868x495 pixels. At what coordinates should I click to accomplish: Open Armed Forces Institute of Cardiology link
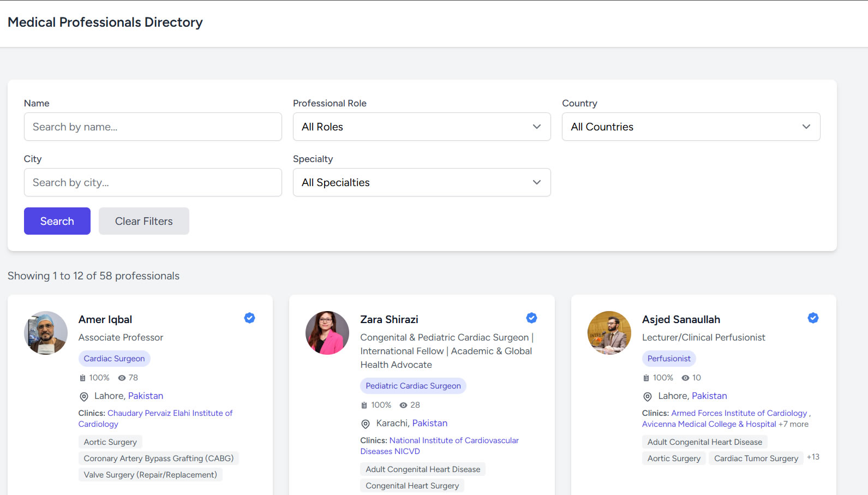point(739,413)
